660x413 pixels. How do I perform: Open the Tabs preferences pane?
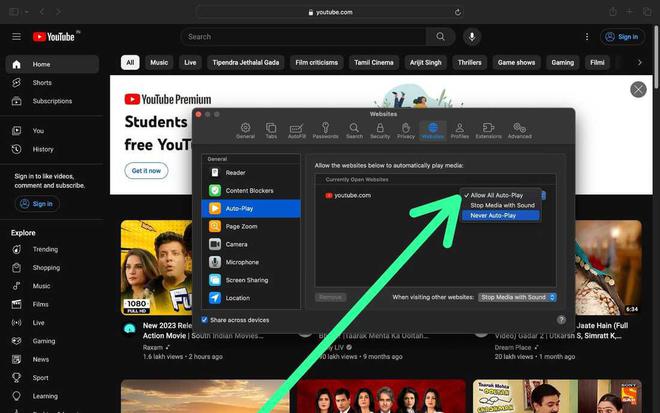coord(271,131)
